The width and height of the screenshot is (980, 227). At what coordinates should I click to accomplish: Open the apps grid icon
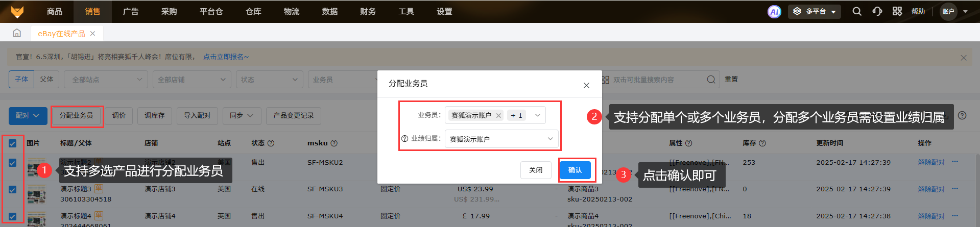pos(897,11)
